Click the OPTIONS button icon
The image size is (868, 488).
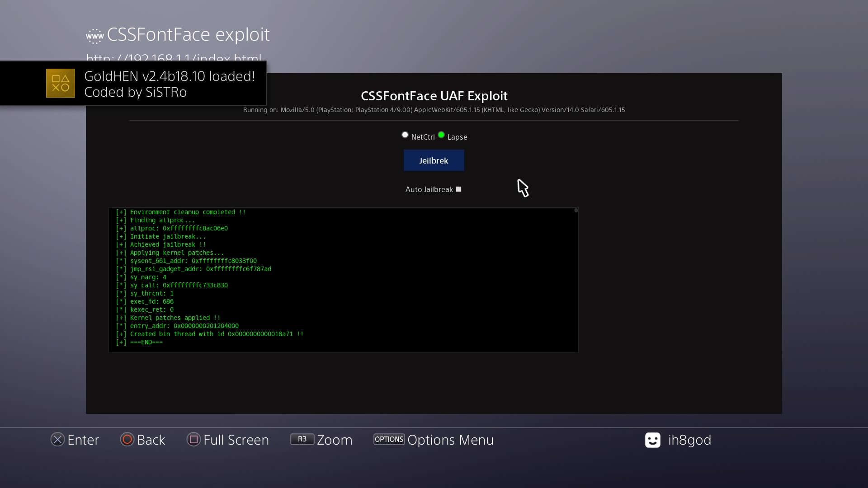pos(389,439)
